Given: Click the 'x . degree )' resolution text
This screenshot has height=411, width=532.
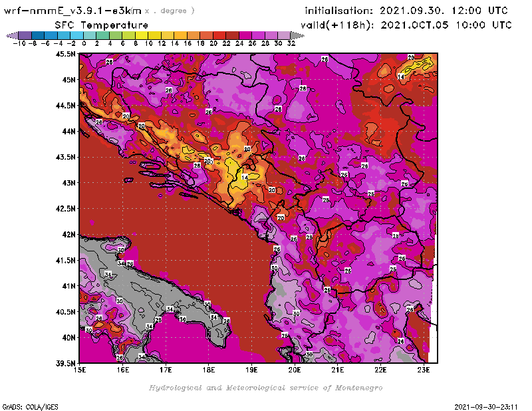Looking at the screenshot, I should click(170, 11).
